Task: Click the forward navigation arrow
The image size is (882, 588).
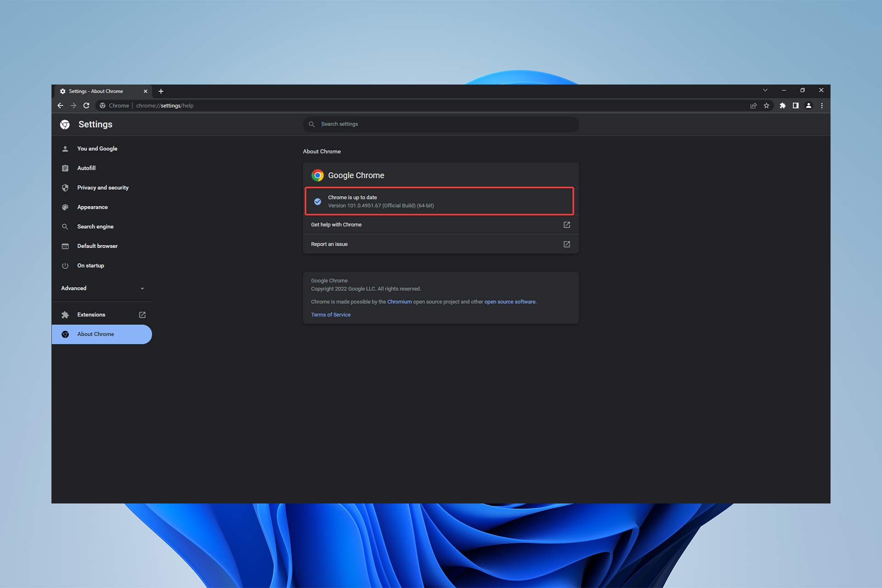Action: pos(73,106)
